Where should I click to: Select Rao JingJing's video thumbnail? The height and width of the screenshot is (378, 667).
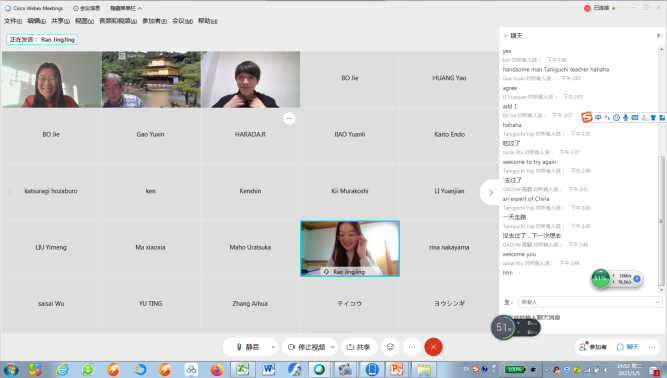click(350, 249)
